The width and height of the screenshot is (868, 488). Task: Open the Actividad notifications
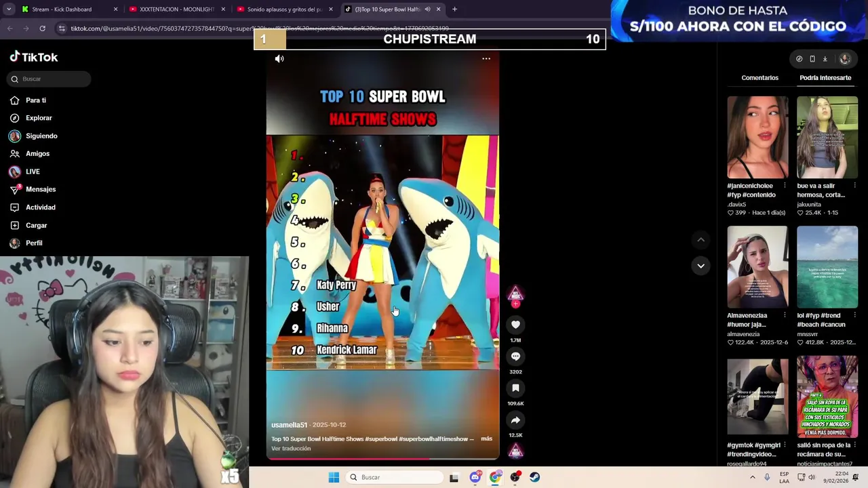tap(33, 207)
